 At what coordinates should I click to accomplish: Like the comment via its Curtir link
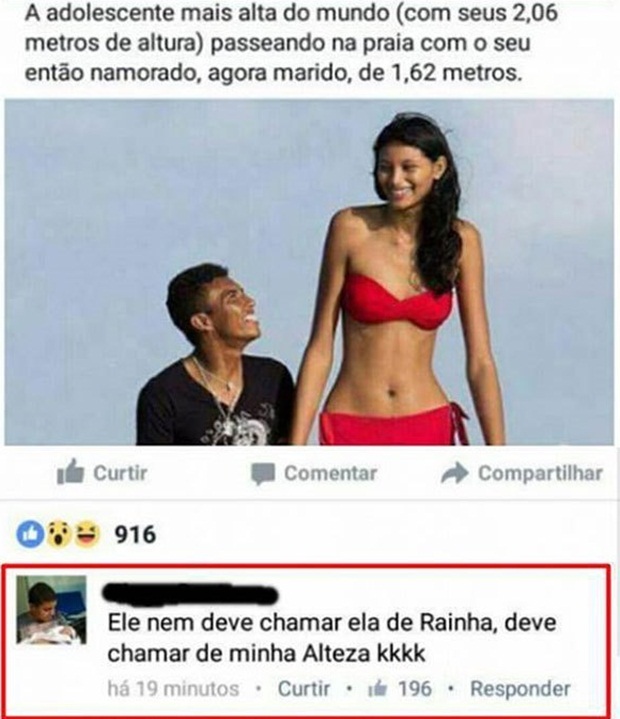pyautogui.click(x=304, y=689)
